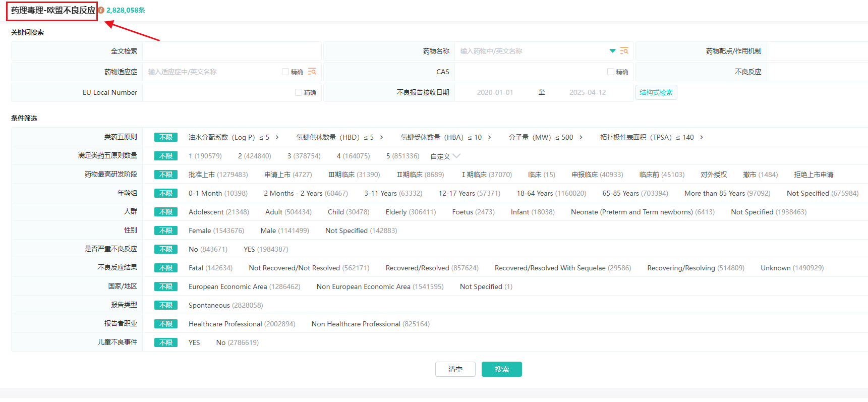Check 精确 for EU Local Number
868x402 pixels.
pos(299,92)
